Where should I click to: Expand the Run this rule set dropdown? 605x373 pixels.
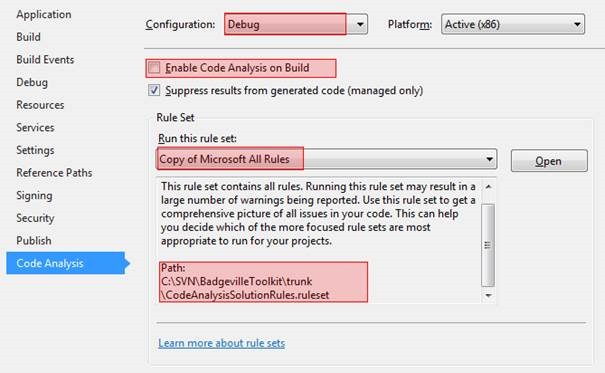click(327, 159)
